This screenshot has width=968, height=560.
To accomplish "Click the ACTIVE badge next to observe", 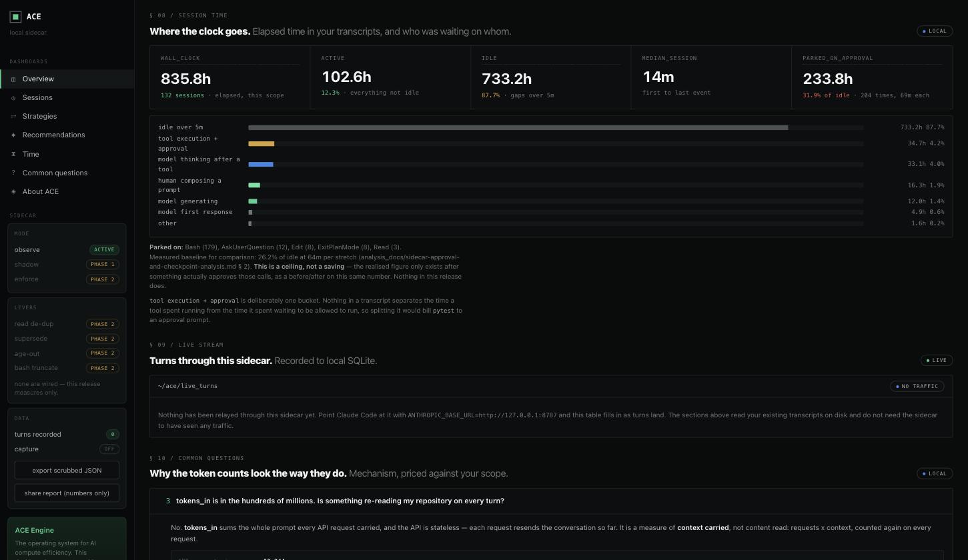I will [x=104, y=249].
